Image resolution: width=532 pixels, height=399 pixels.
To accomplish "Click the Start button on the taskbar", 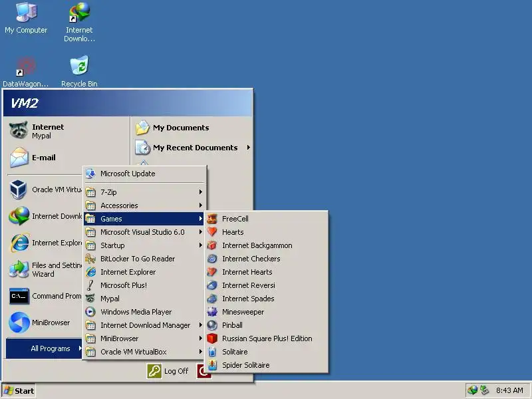I will pyautogui.click(x=19, y=391).
